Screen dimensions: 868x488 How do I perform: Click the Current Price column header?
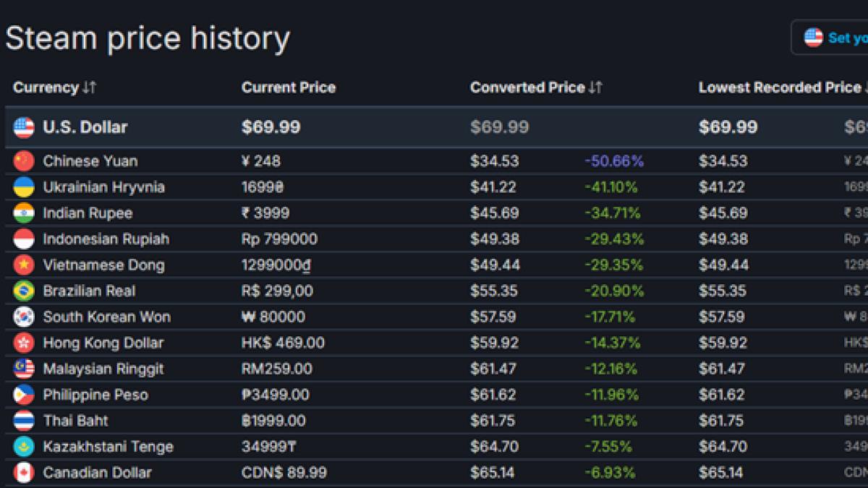[x=288, y=87]
